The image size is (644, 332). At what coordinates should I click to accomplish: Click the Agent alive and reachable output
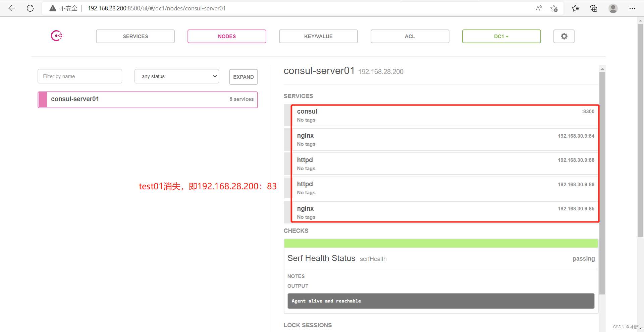(441, 301)
